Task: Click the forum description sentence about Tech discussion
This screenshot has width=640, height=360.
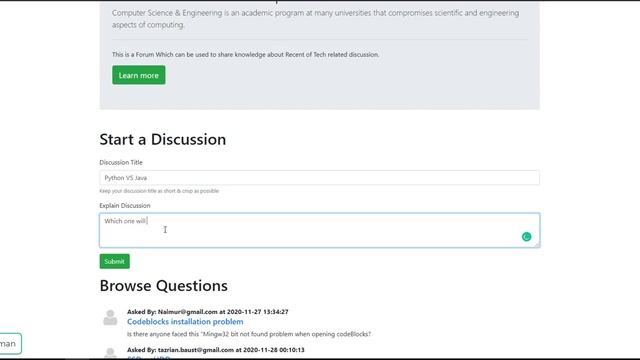Action: (x=246, y=55)
